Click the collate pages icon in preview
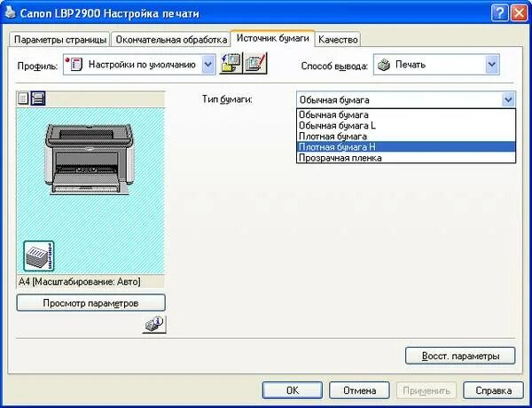 (x=39, y=256)
